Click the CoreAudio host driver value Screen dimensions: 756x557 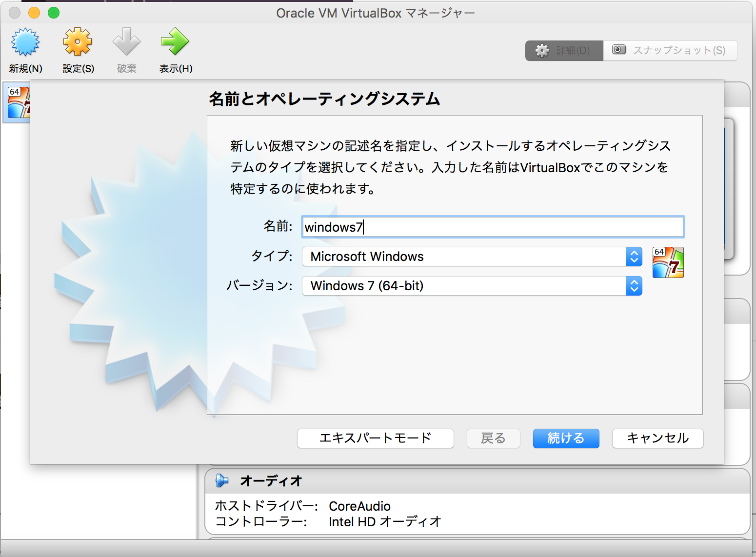(359, 506)
